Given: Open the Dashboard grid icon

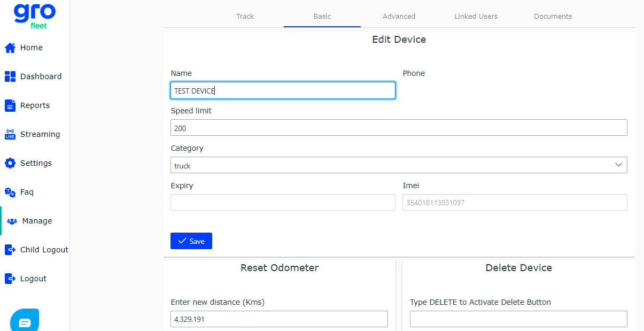Looking at the screenshot, I should 10,76.
